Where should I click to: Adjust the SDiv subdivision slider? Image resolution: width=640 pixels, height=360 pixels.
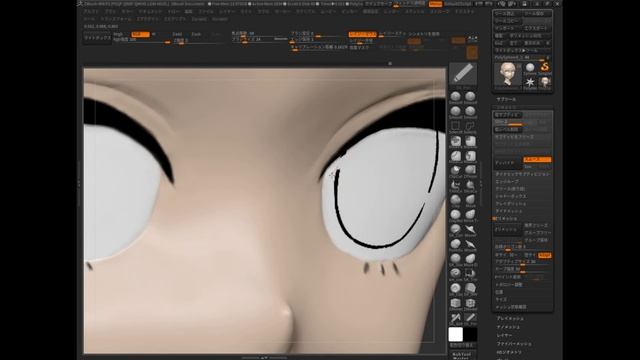[508, 122]
